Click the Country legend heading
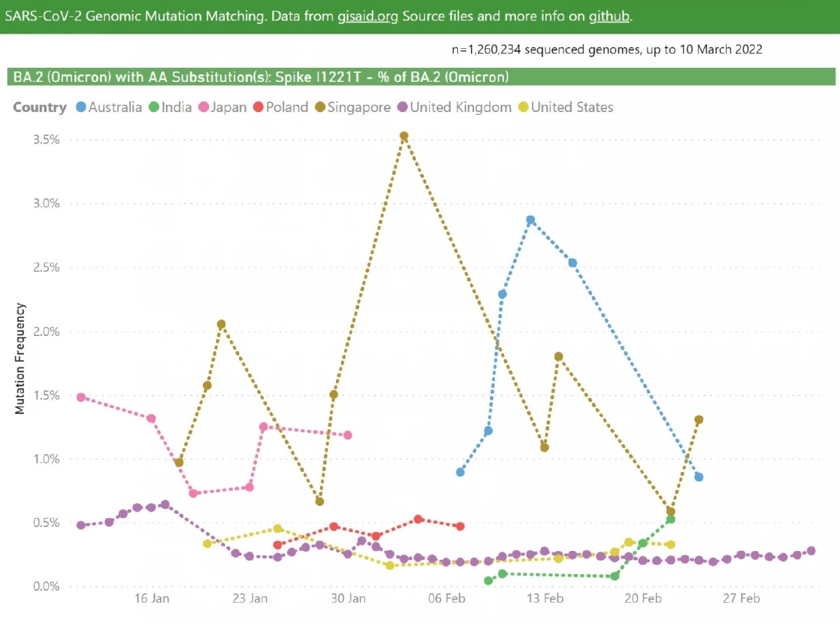The width and height of the screenshot is (840, 623). [x=39, y=108]
